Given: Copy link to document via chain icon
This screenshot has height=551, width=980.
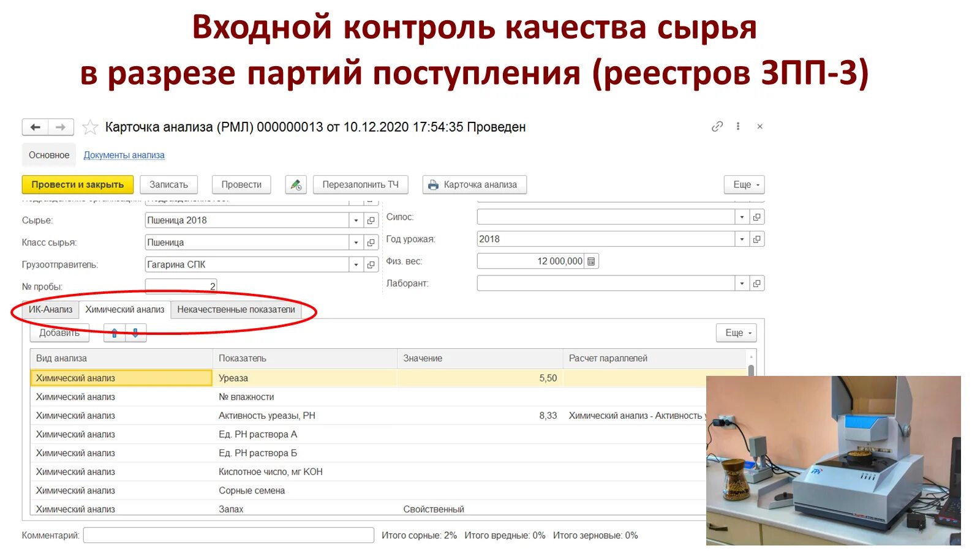Looking at the screenshot, I should 717,126.
